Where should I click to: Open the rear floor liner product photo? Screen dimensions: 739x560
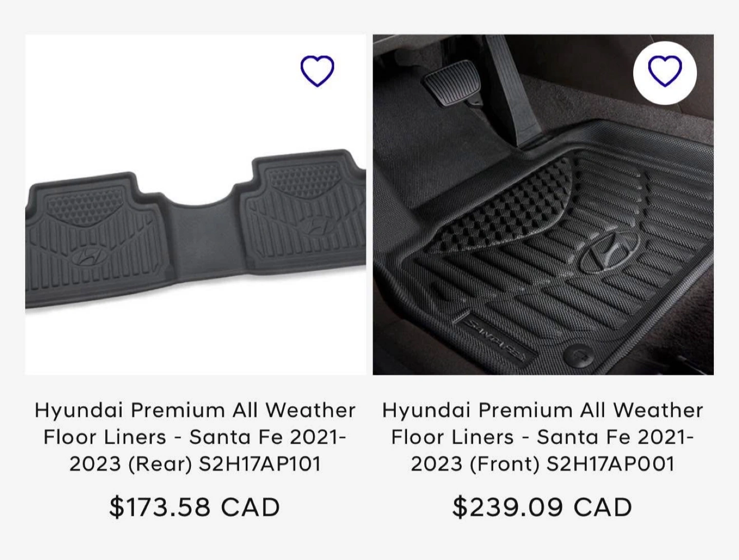pyautogui.click(x=196, y=205)
